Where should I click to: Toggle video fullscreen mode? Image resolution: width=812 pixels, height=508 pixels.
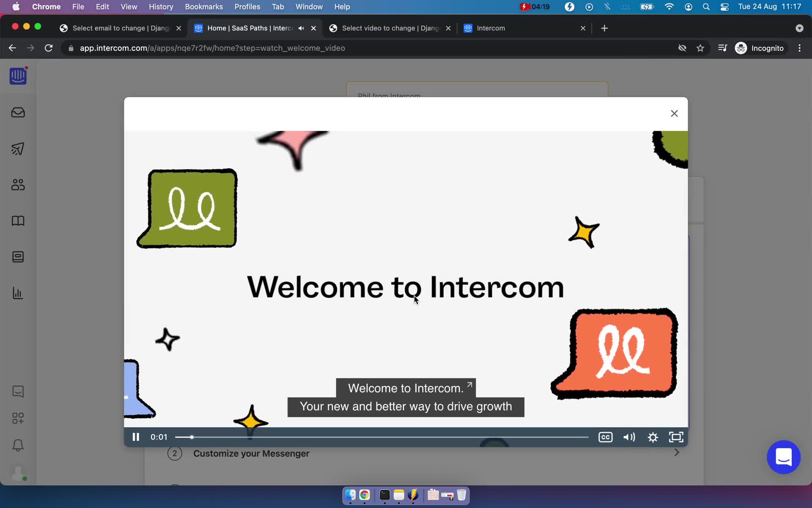coord(676,436)
